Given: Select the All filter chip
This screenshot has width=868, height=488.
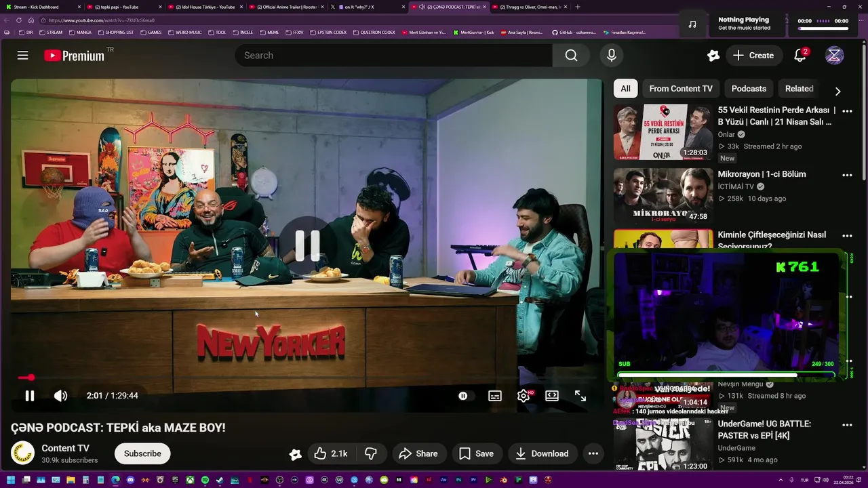Looking at the screenshot, I should 625,89.
